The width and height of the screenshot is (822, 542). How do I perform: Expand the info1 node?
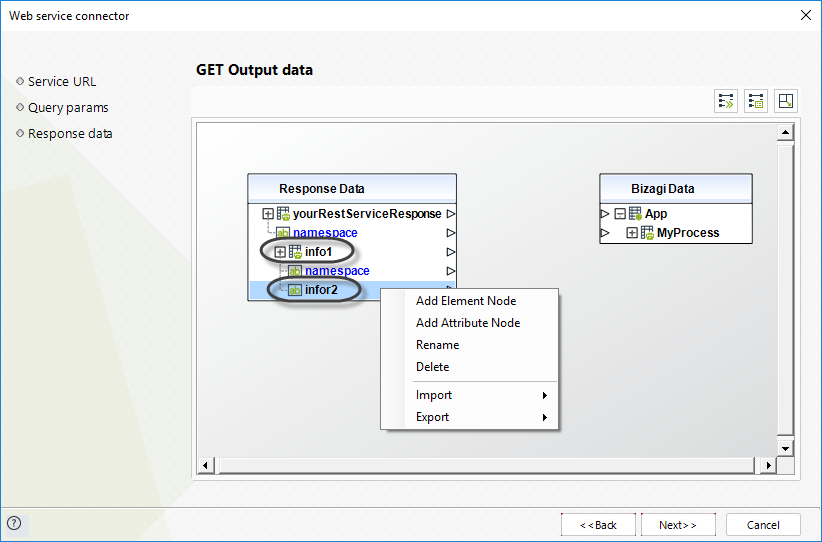click(x=280, y=252)
